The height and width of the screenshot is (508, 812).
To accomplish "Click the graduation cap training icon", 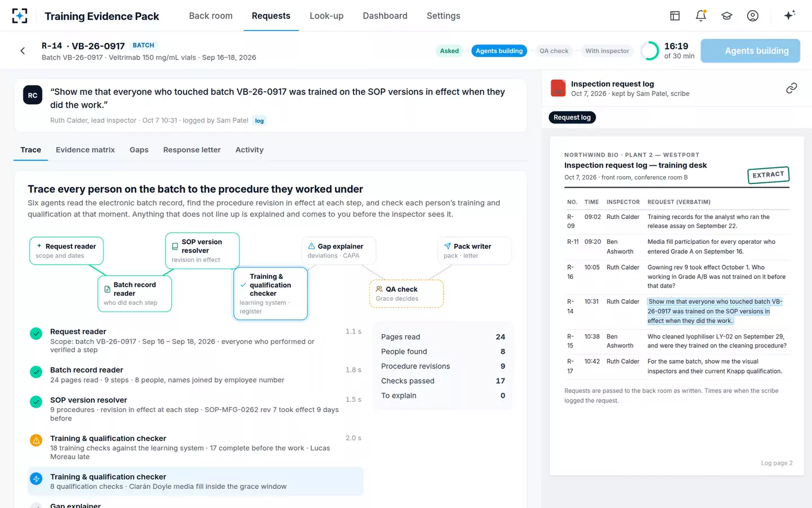I will coord(727,16).
